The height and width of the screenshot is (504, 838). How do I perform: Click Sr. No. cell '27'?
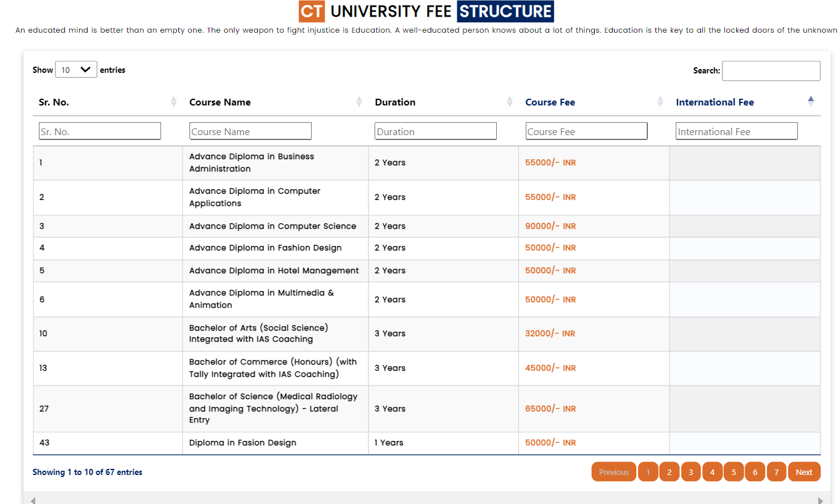tap(108, 408)
